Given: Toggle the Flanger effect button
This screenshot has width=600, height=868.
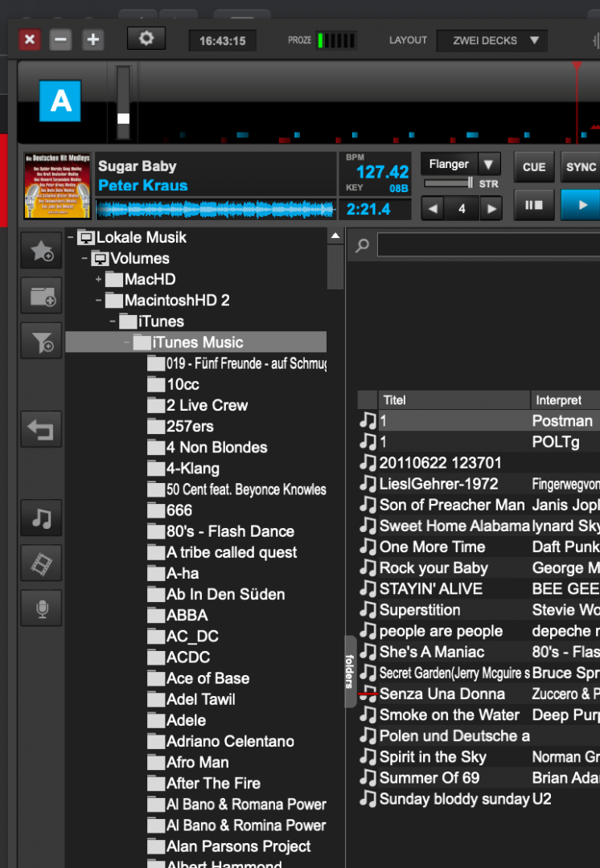Looking at the screenshot, I should (450, 165).
